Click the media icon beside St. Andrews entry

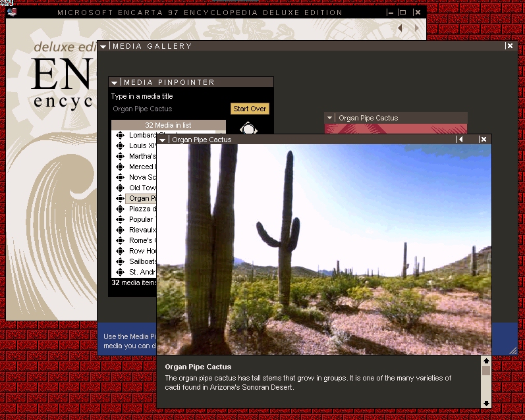(x=120, y=273)
